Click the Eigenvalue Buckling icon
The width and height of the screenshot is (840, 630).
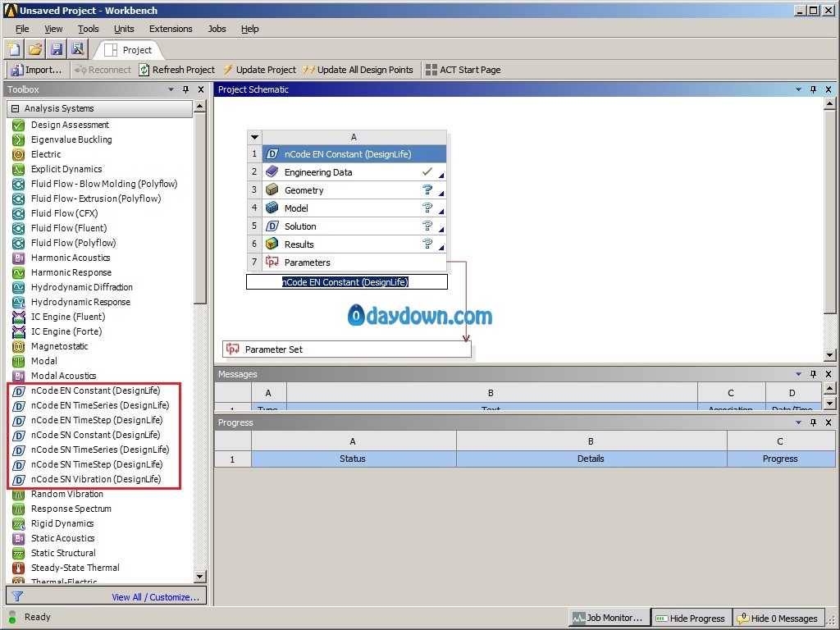pos(18,139)
